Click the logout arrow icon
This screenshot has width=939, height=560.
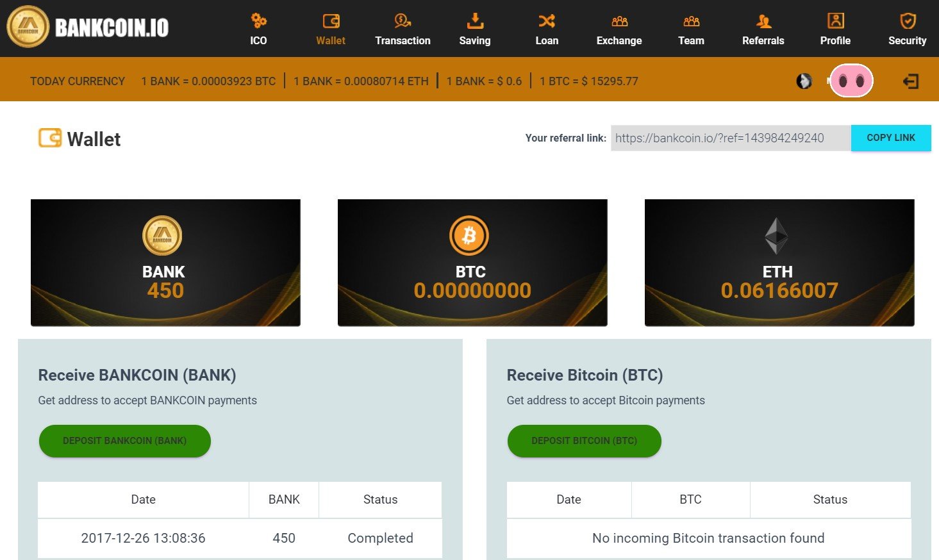910,81
